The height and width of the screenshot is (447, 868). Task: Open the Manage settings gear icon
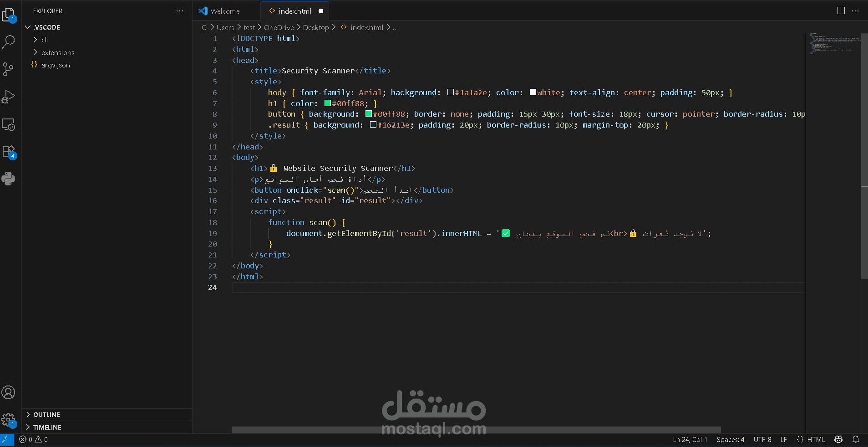click(x=9, y=419)
